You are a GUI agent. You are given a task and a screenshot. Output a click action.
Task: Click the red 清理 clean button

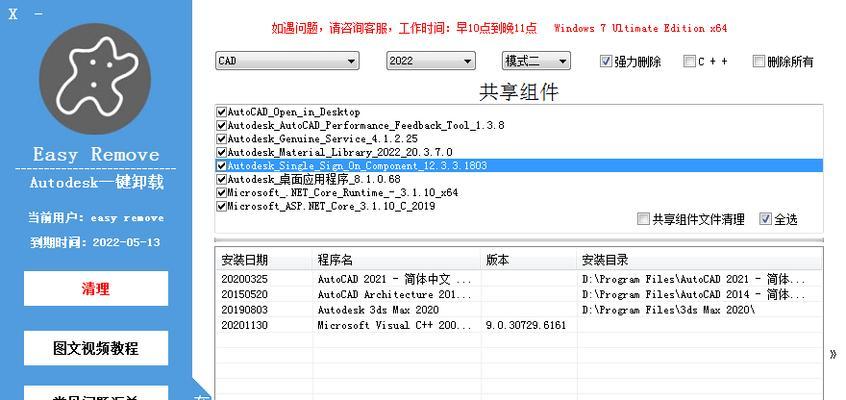(x=96, y=289)
